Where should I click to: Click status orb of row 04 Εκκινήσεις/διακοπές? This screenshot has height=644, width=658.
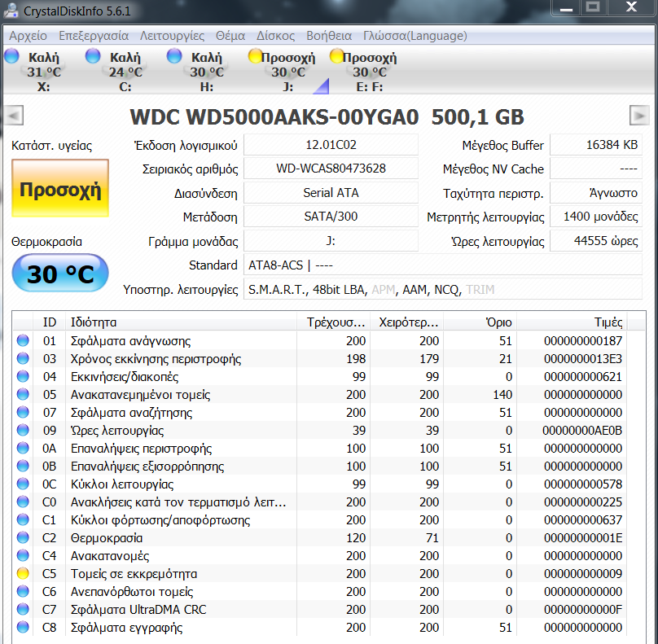pos(23,376)
